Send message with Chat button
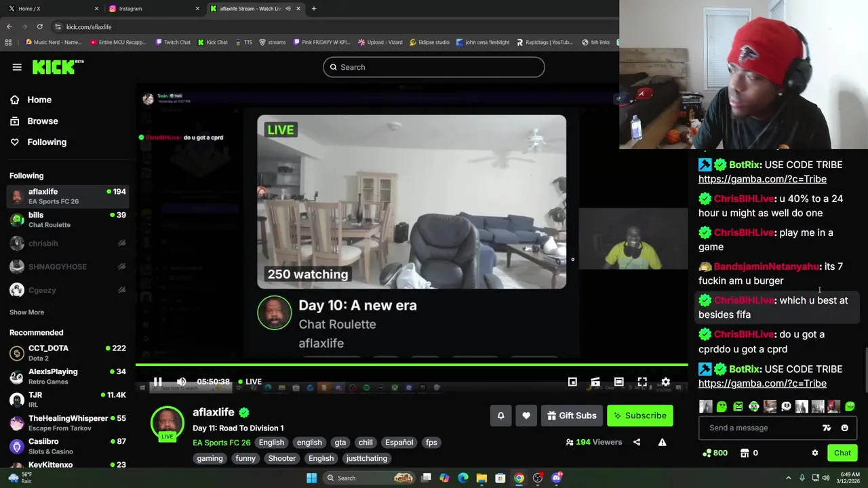 pos(842,453)
